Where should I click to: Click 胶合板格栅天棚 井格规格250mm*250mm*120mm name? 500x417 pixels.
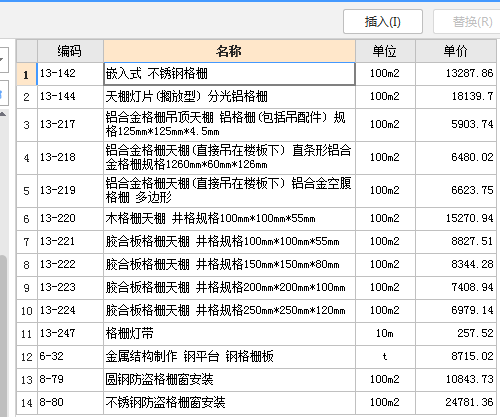pos(229,311)
